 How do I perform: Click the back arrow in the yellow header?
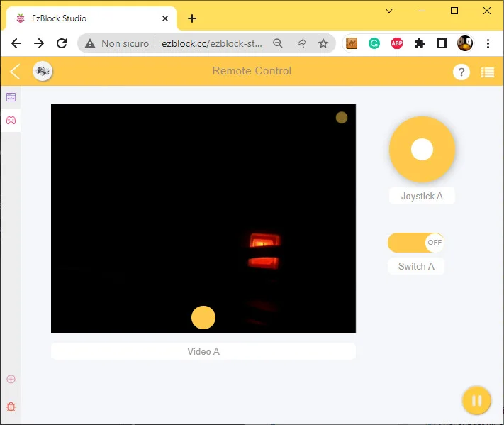click(x=16, y=71)
